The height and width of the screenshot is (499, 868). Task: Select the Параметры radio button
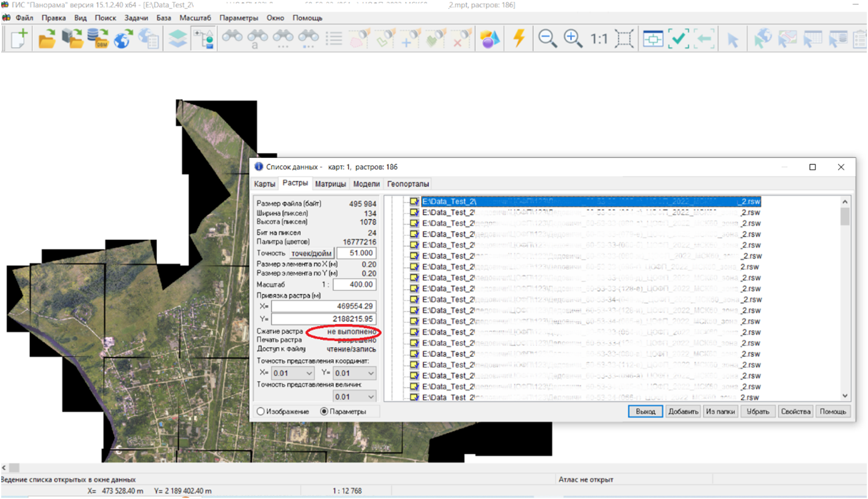click(x=324, y=412)
